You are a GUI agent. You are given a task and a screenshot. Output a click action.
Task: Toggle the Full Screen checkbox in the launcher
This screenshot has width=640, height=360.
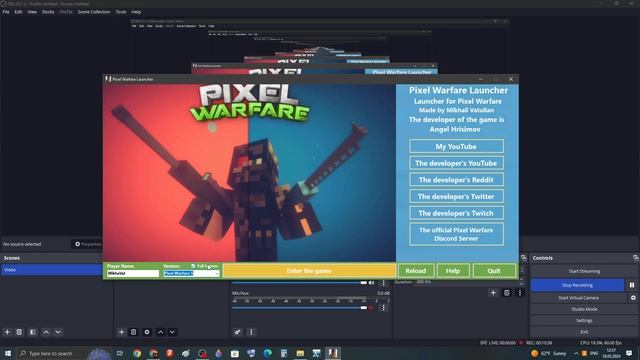pos(193,266)
